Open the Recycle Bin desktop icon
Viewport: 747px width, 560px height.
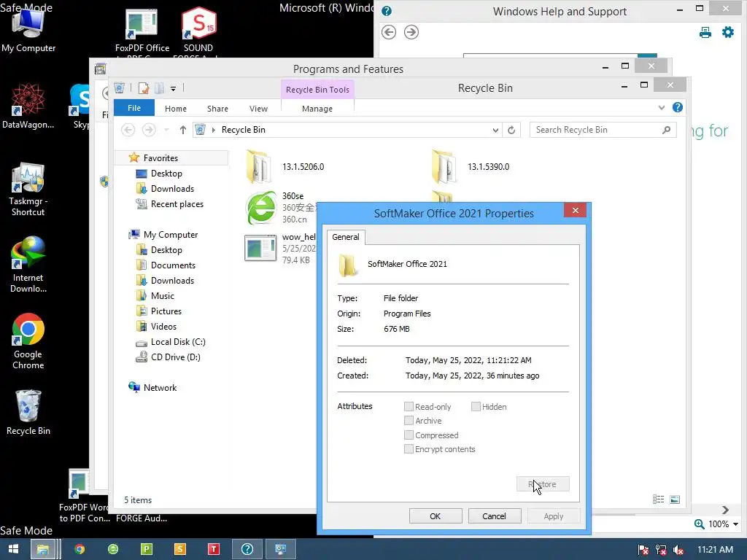(28, 413)
